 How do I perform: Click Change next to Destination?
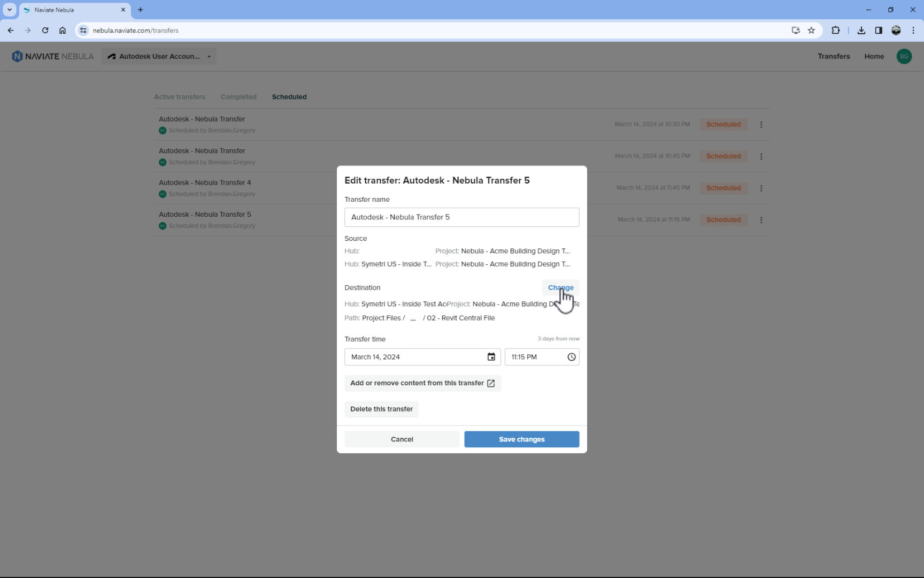(560, 287)
